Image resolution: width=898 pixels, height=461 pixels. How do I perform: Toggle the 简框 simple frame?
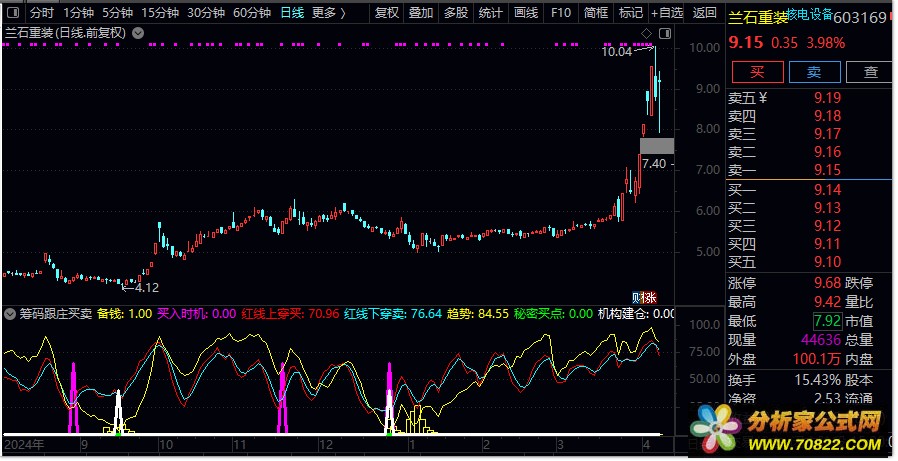tap(596, 13)
